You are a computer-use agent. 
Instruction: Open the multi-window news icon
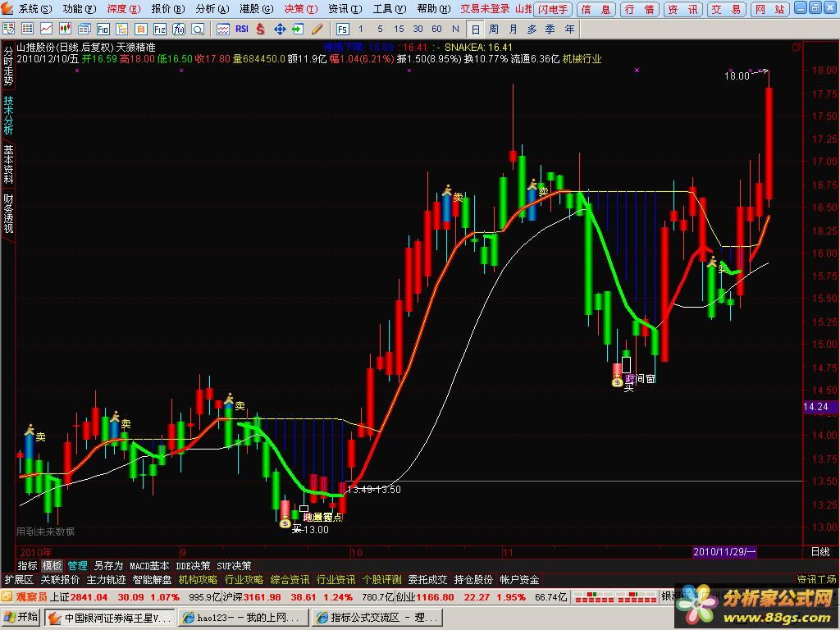[84, 29]
